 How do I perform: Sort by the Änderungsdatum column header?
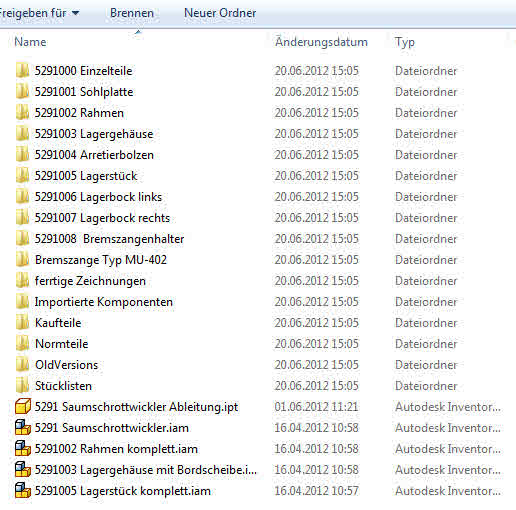321,42
